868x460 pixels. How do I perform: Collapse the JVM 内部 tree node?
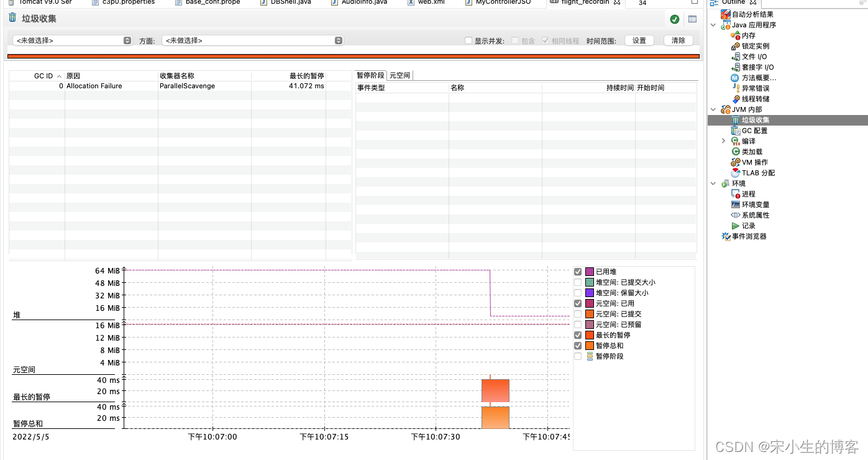[x=713, y=109]
